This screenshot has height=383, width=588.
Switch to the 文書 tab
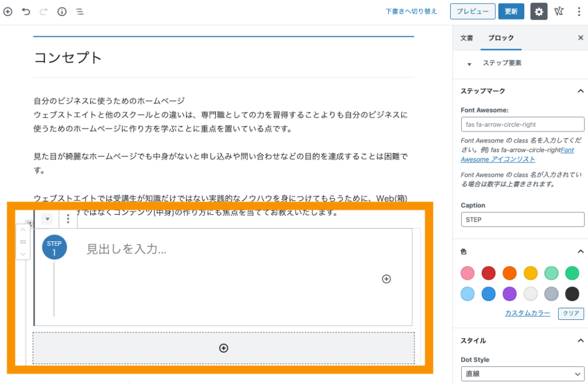466,38
